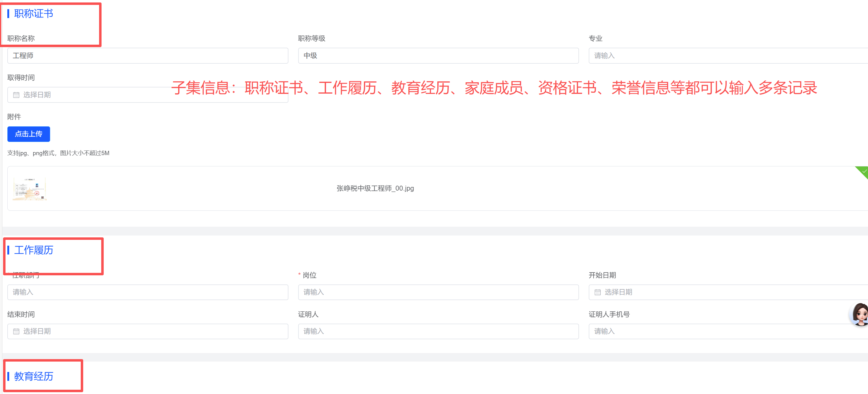Click the 职称等级 field containing 中级
This screenshot has width=868, height=394.
coord(438,56)
